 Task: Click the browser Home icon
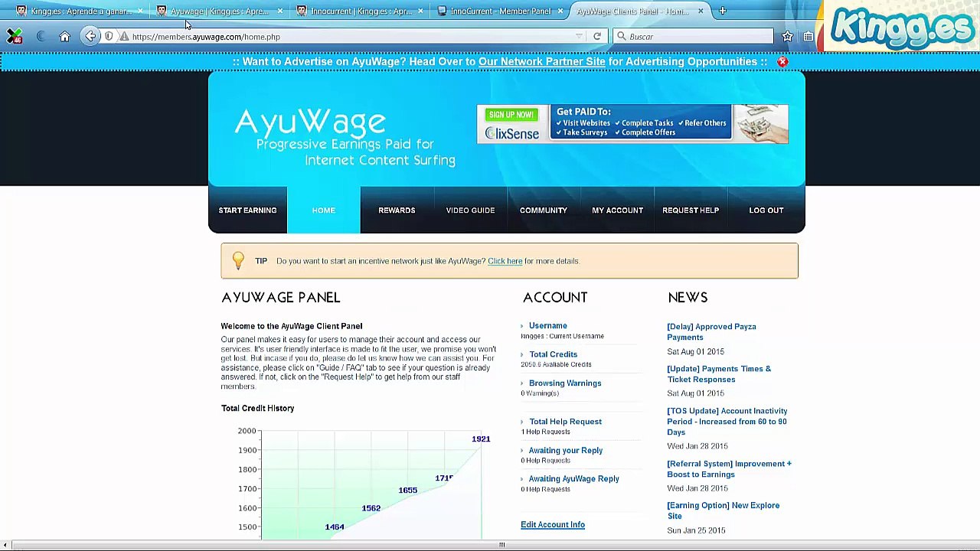[64, 37]
